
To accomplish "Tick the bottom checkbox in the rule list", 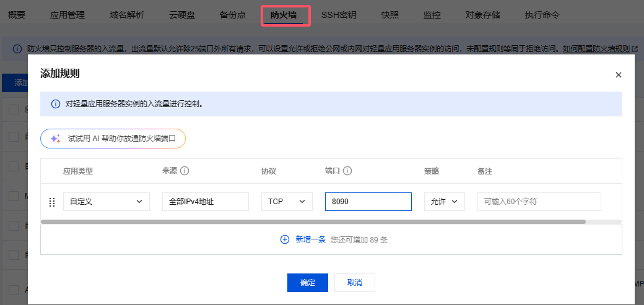I will click(14, 289).
